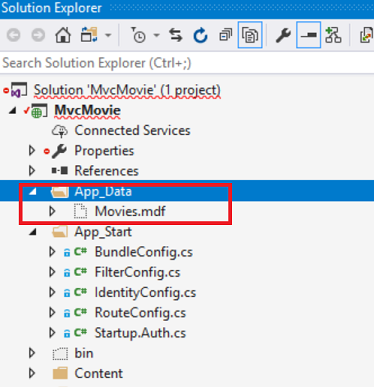Click the bin dotted folder icon
Image resolution: width=374 pixels, height=387 pixels.
(x=60, y=353)
